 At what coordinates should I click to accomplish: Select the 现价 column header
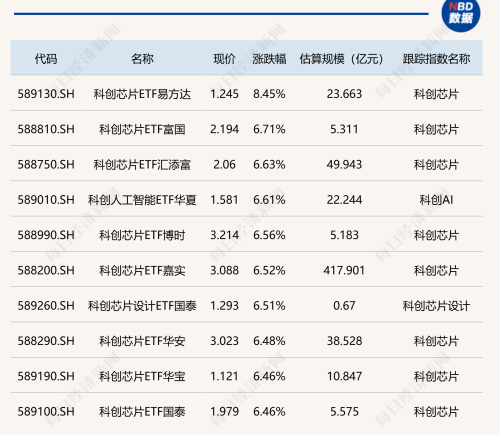[224, 59]
